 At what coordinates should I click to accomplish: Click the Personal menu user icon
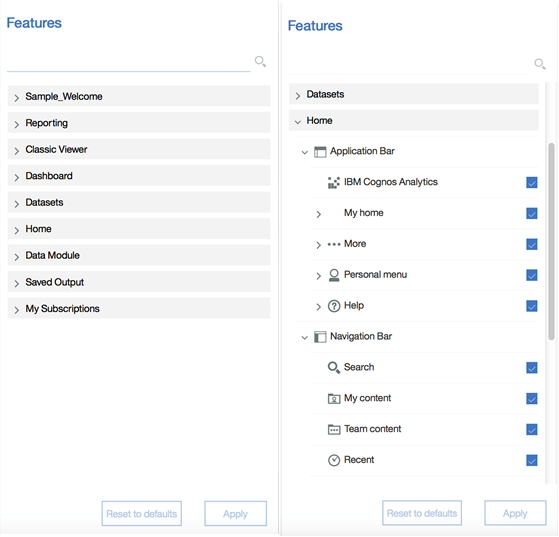click(x=334, y=275)
